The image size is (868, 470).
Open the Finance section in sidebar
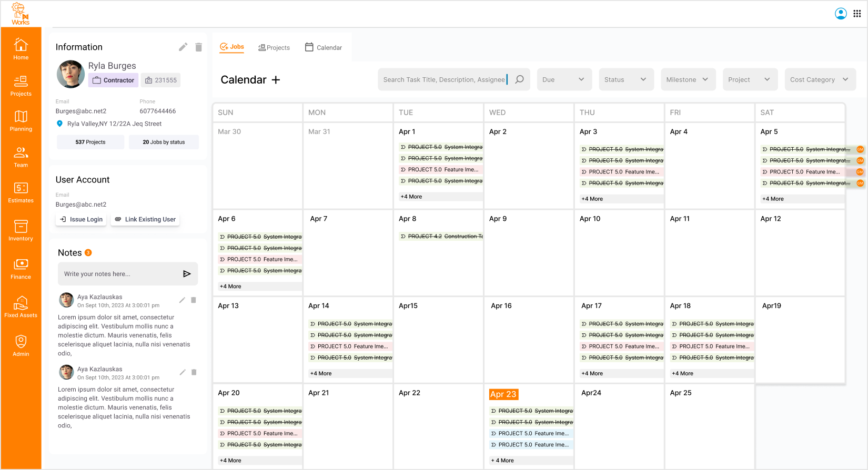[21, 269]
